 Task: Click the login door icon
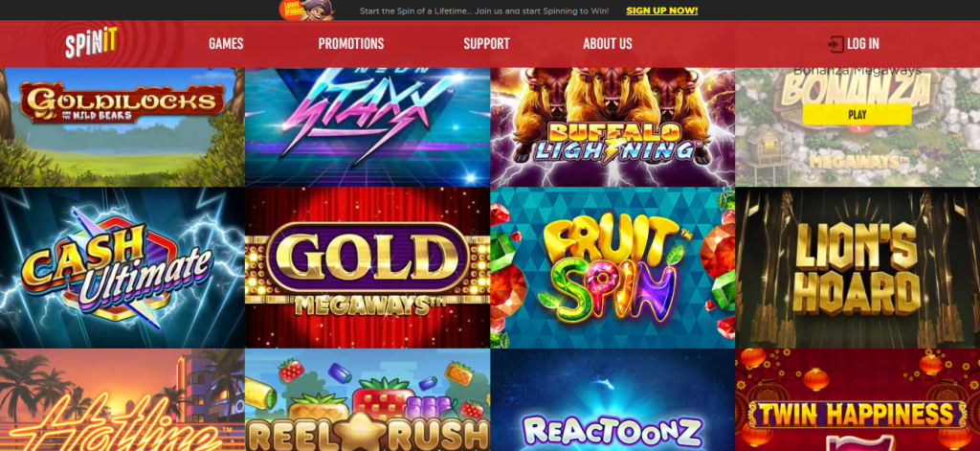(835, 44)
